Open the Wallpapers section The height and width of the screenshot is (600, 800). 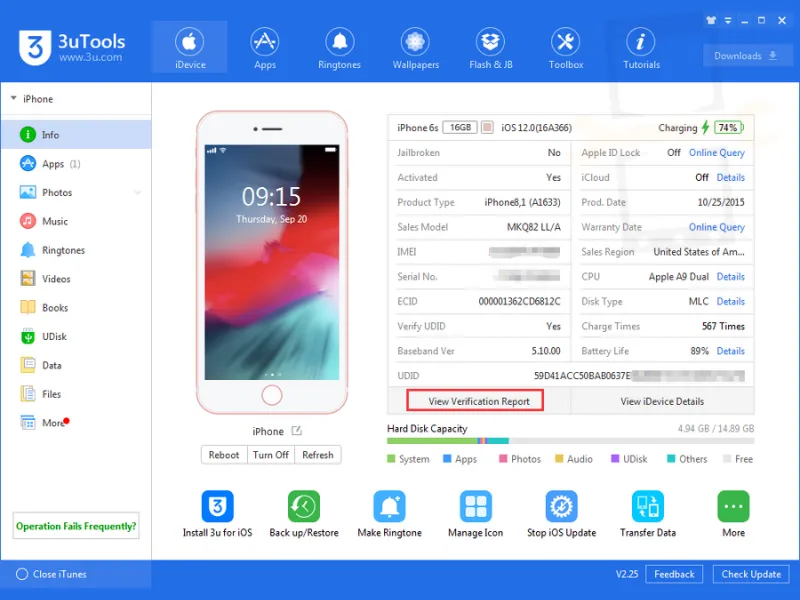coord(415,47)
